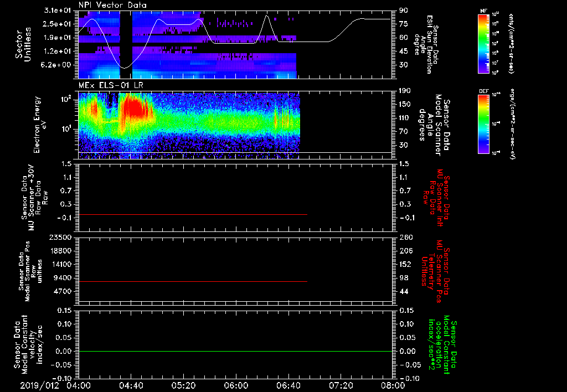This screenshot has width=567, height=392.
Task: Click the green line in Model Constant velocity panel
Action: (235, 351)
